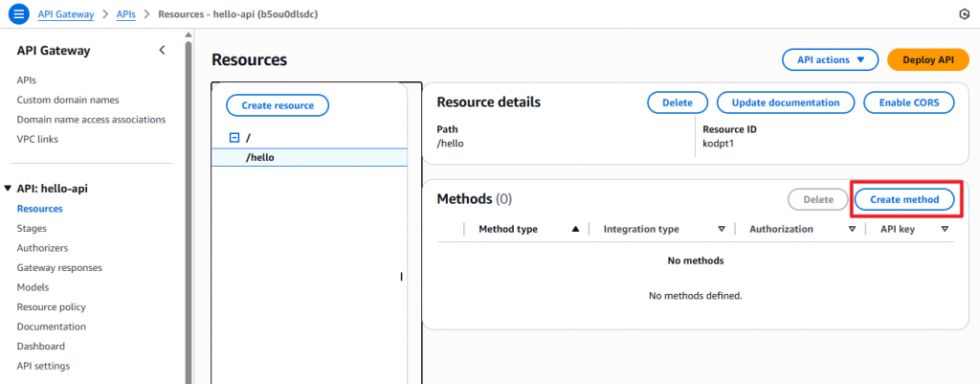Viewport: 980px width, 384px height.
Task: Select the /hello resource in tree
Action: click(x=260, y=157)
